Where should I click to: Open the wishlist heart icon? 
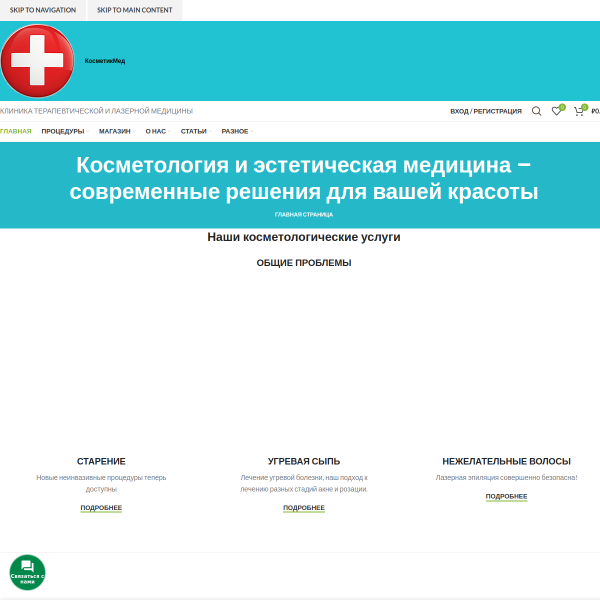click(557, 111)
